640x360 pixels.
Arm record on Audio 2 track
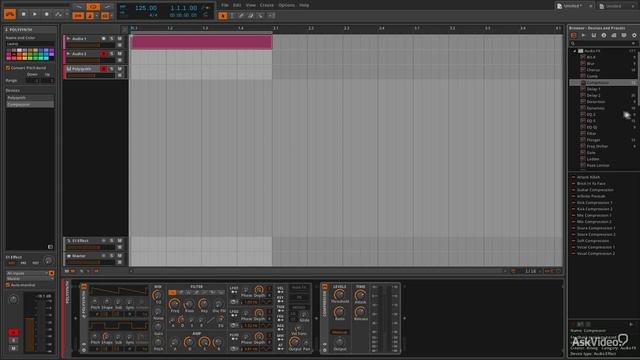[x=104, y=54]
